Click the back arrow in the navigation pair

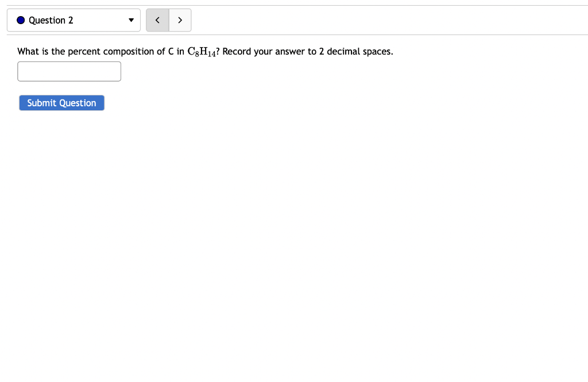157,20
